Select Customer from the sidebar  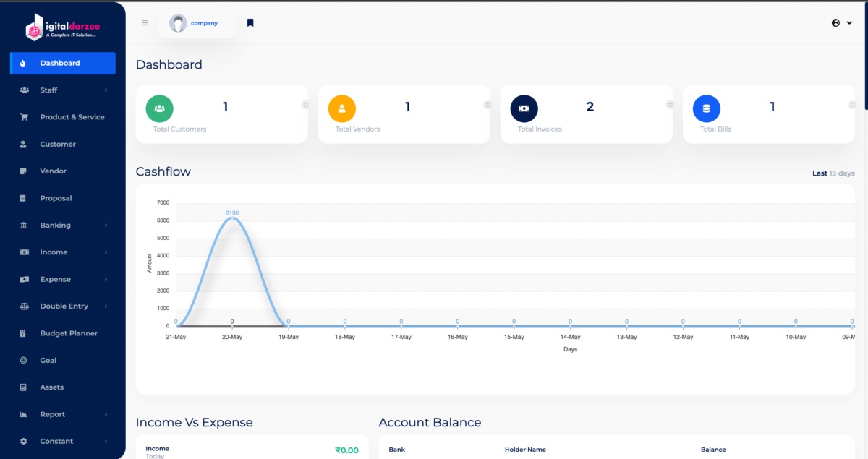click(57, 145)
